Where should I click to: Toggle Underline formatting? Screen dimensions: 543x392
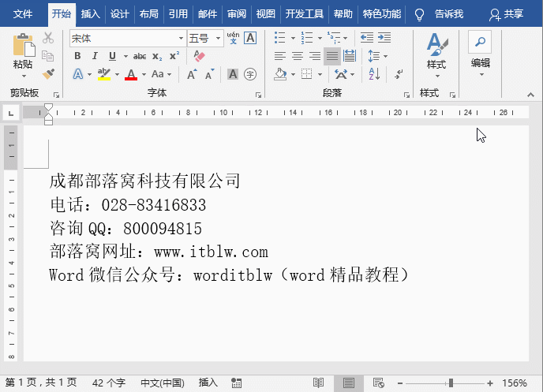[112, 56]
